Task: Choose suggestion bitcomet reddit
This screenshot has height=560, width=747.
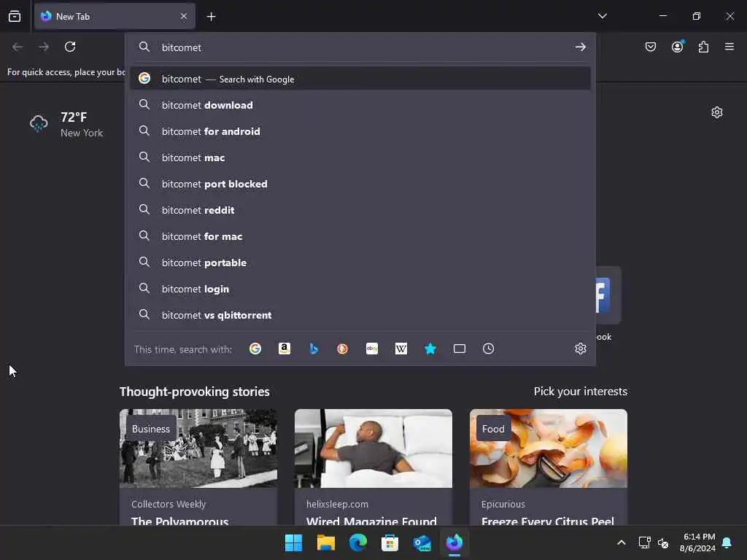Action: (360, 209)
